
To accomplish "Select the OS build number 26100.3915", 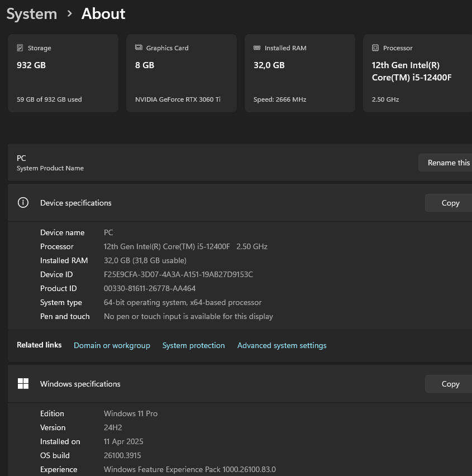I will pyautogui.click(x=122, y=455).
